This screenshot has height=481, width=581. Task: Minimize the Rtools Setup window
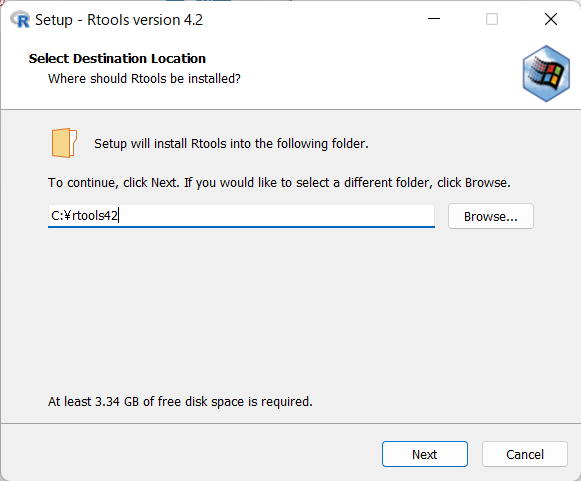(x=434, y=19)
